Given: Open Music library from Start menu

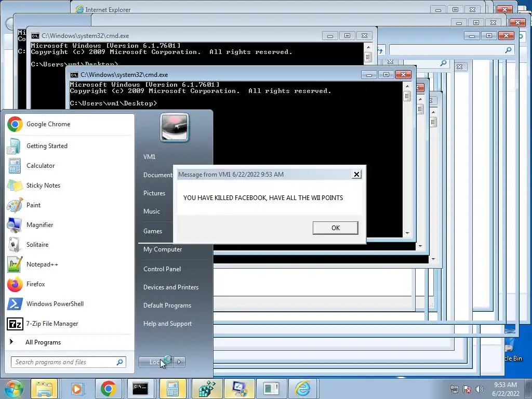Looking at the screenshot, I should pos(152,211).
